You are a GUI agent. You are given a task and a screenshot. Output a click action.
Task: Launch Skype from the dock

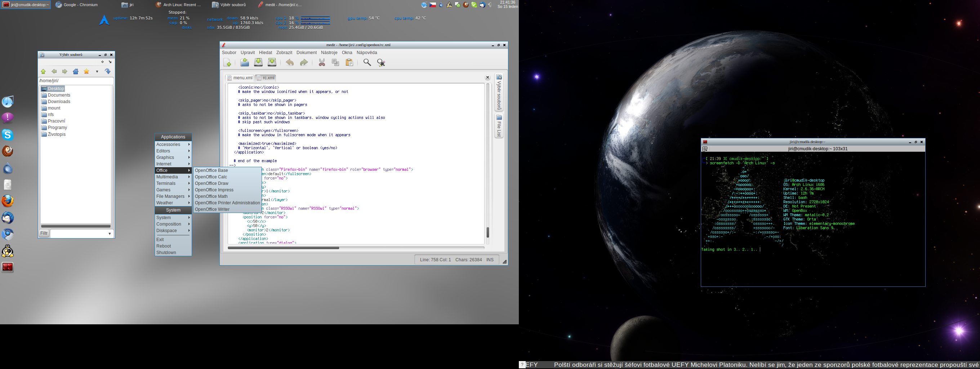[8, 135]
